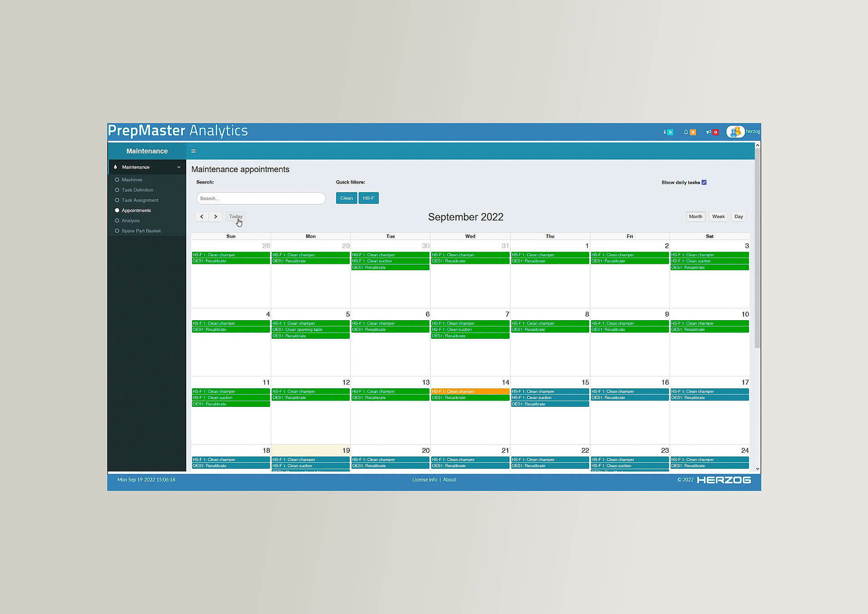
Task: Switch calendar to Day view
Action: coord(739,217)
